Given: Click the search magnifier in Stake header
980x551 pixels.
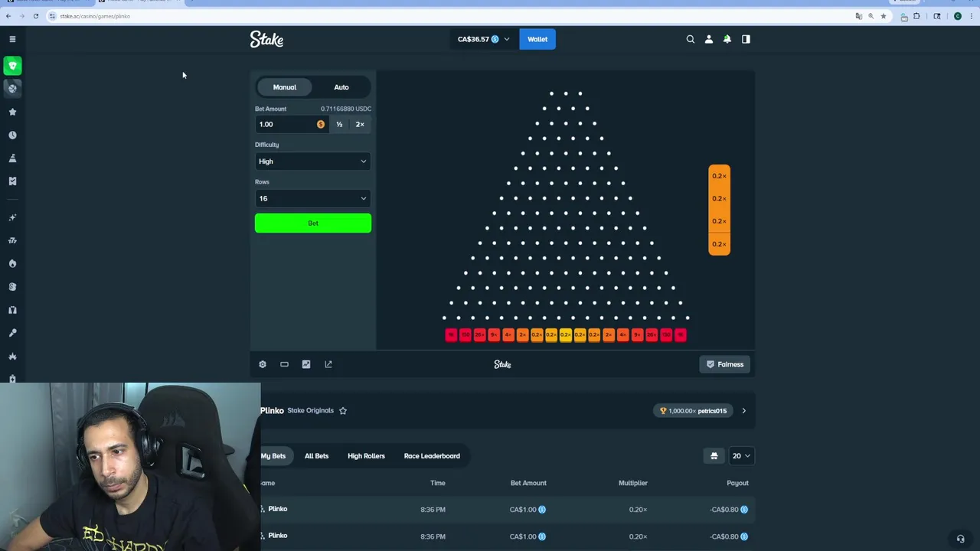Looking at the screenshot, I should (x=690, y=39).
